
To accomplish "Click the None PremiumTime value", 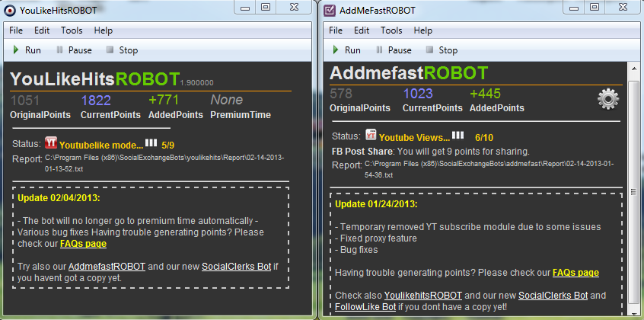I will 227,100.
